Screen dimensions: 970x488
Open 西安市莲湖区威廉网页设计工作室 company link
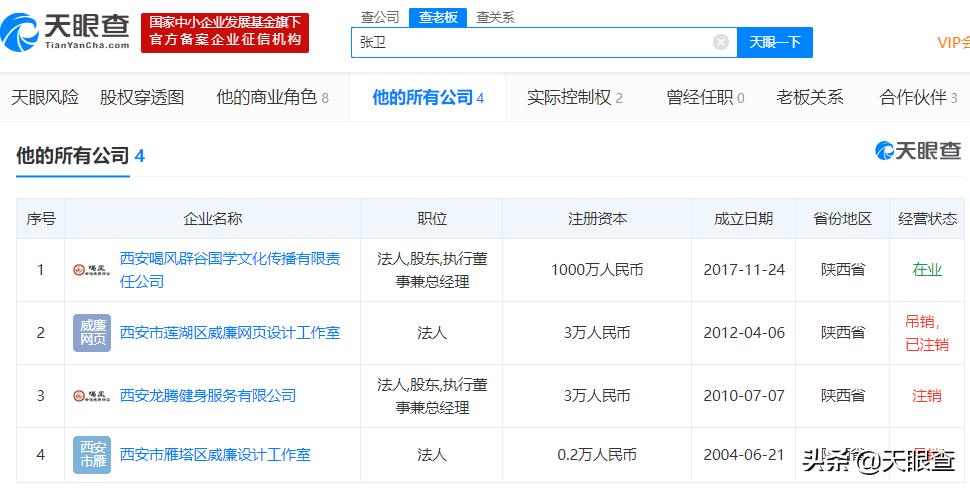[229, 332]
